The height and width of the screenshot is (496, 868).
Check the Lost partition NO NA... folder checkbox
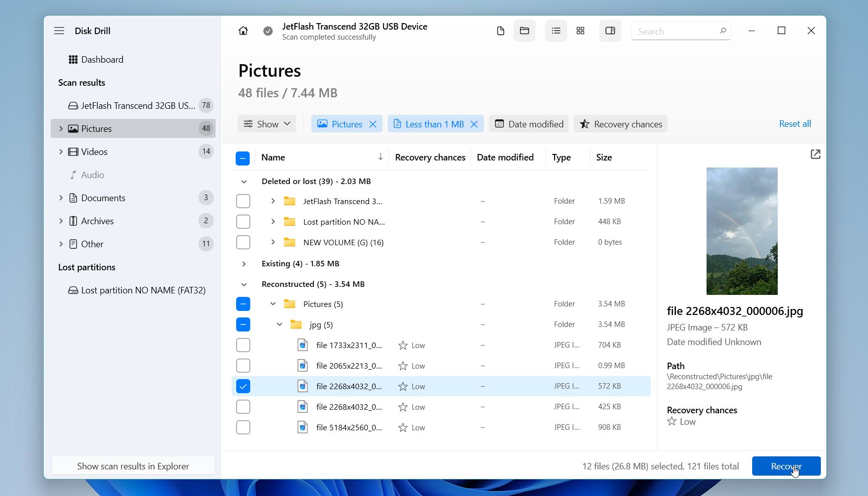tap(243, 222)
